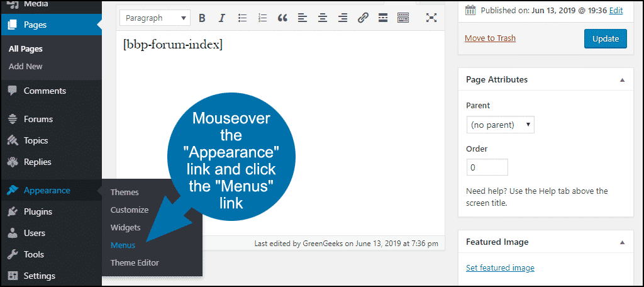
Task: Click the Tools wrench icon
Action: pos(13,254)
